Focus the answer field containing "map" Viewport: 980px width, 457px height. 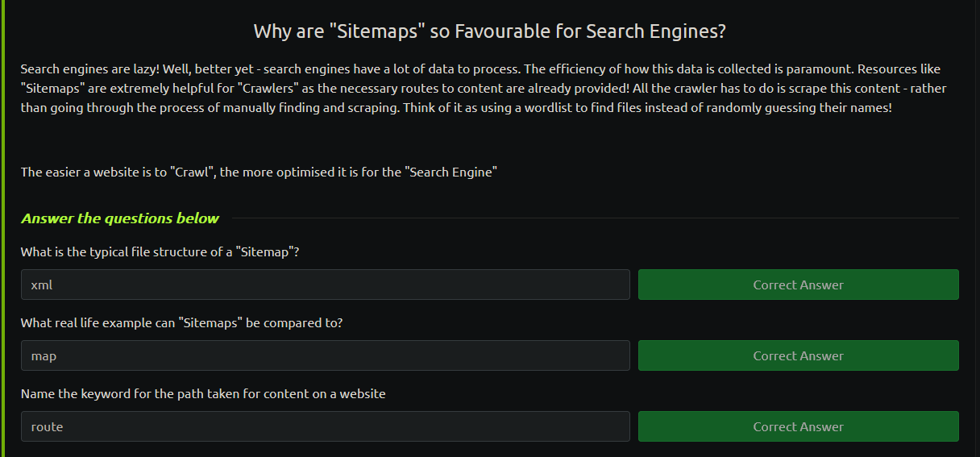pyautogui.click(x=326, y=355)
